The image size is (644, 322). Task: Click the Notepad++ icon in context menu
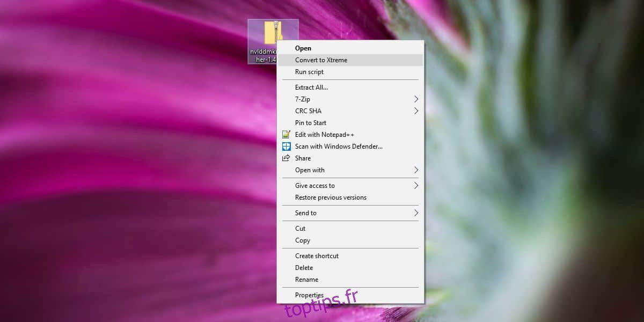[286, 135]
